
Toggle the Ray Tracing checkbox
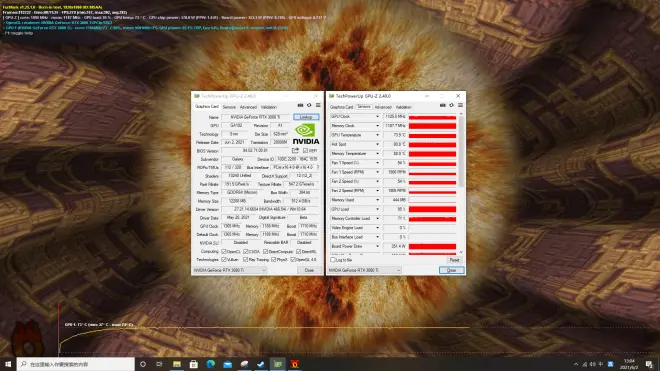[245, 260]
